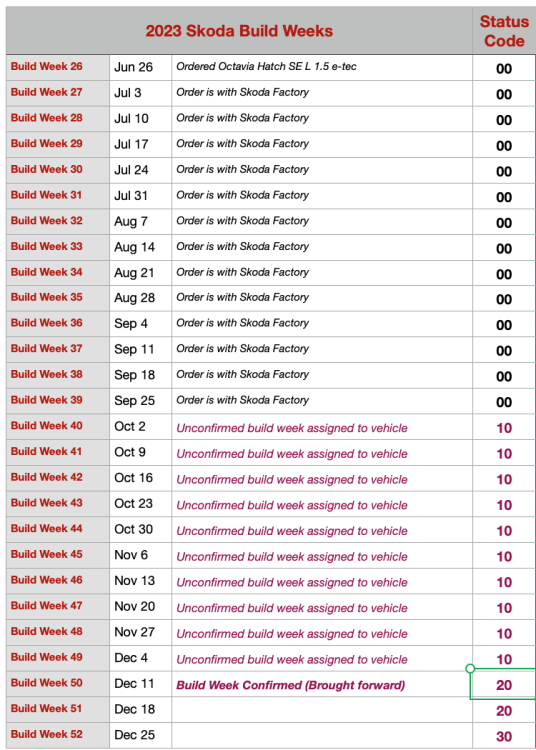
Task: Click the Build Week 40 label cell
Action: [x=58, y=427]
